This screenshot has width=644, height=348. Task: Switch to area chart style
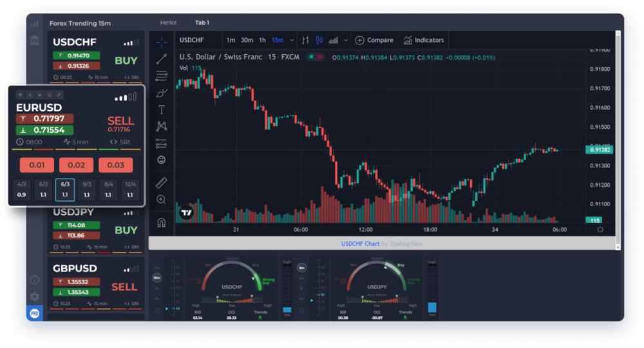pos(334,40)
